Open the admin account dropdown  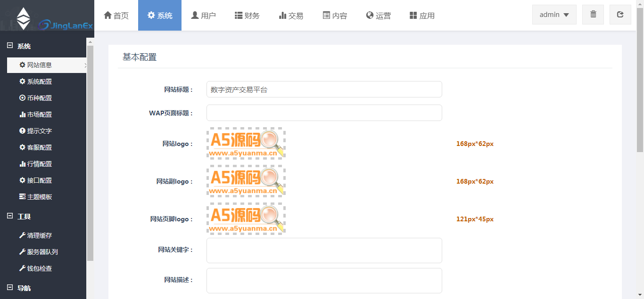click(554, 15)
